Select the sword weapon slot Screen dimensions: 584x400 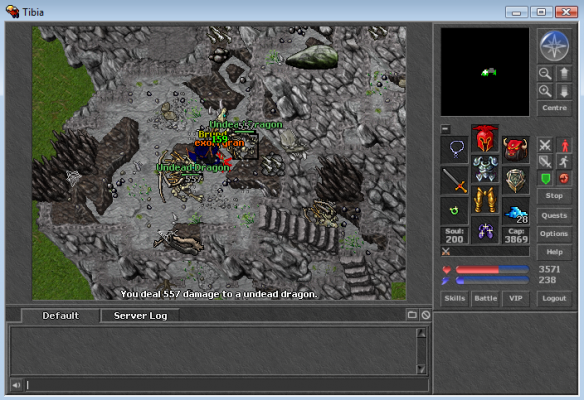[x=454, y=181]
